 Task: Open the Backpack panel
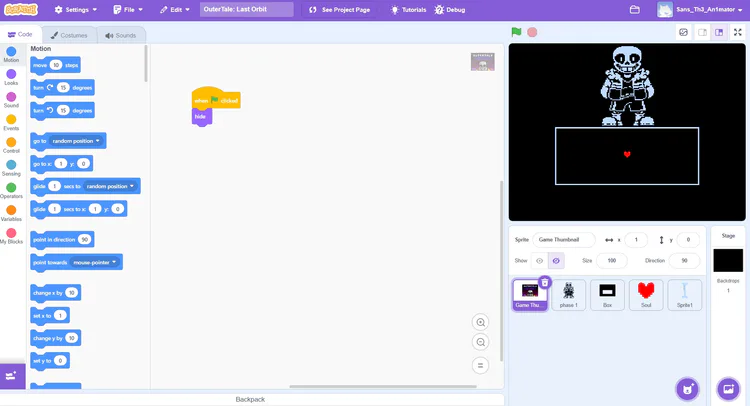coord(251,399)
